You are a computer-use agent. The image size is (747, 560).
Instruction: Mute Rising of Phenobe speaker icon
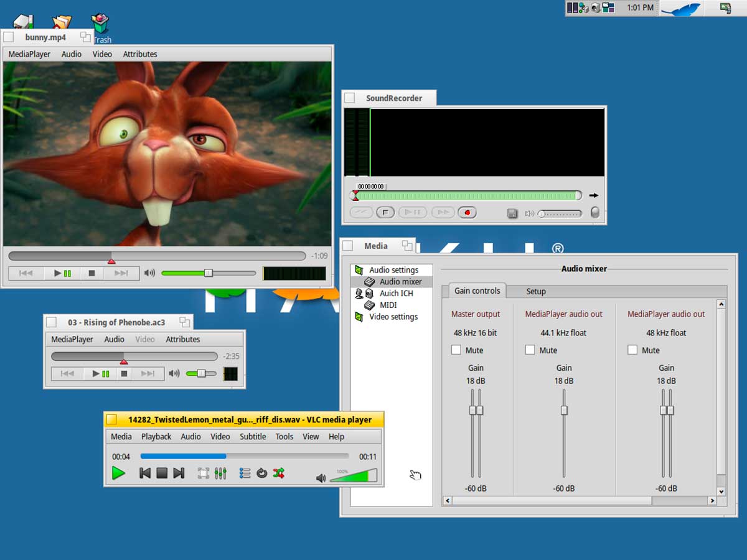174,374
